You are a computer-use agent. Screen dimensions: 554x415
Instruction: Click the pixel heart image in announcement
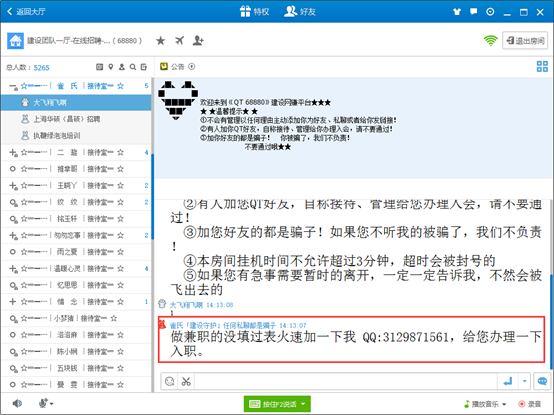[178, 101]
